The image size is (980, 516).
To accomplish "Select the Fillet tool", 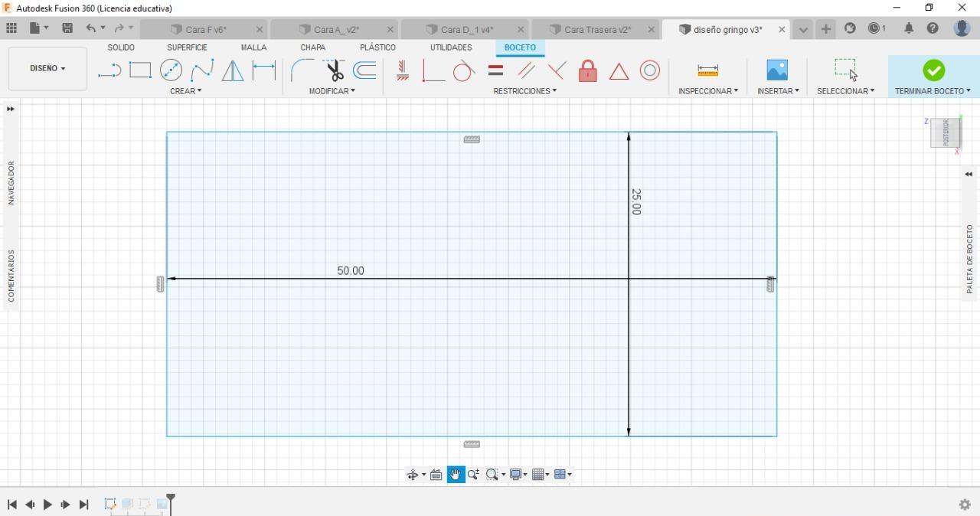I will click(302, 70).
